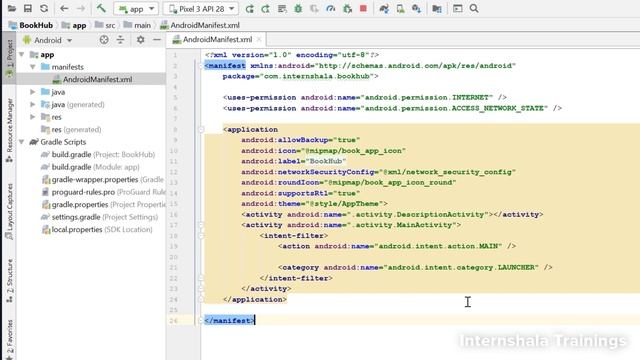Navigate Back with the left arrow
Screen dimensions: 640x360
[x=64, y=9]
